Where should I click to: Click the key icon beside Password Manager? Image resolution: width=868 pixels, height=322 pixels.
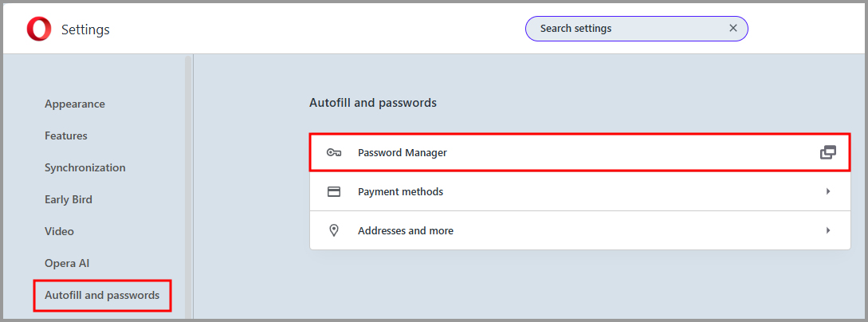click(334, 152)
